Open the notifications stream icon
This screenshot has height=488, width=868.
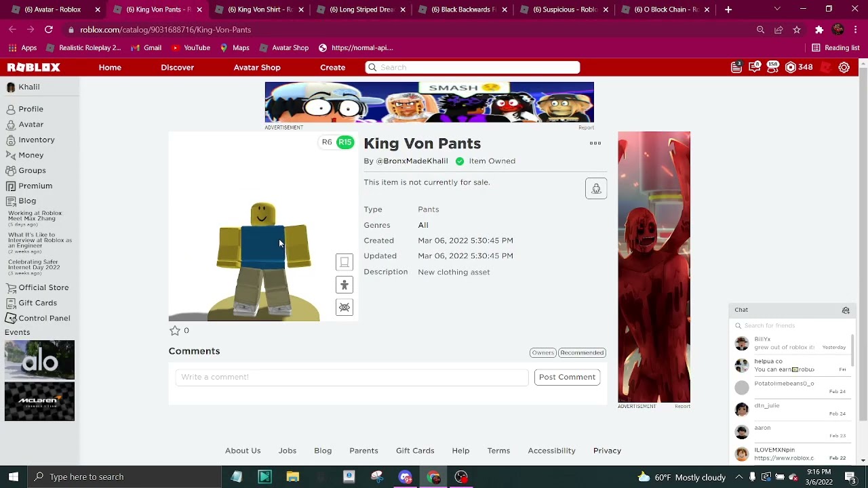pos(736,67)
